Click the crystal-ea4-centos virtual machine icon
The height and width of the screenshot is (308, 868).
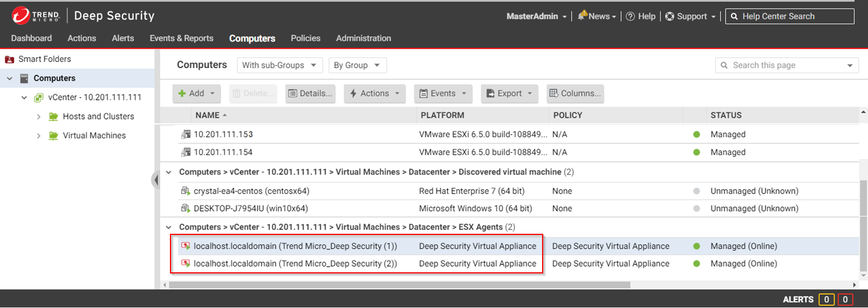(186, 191)
